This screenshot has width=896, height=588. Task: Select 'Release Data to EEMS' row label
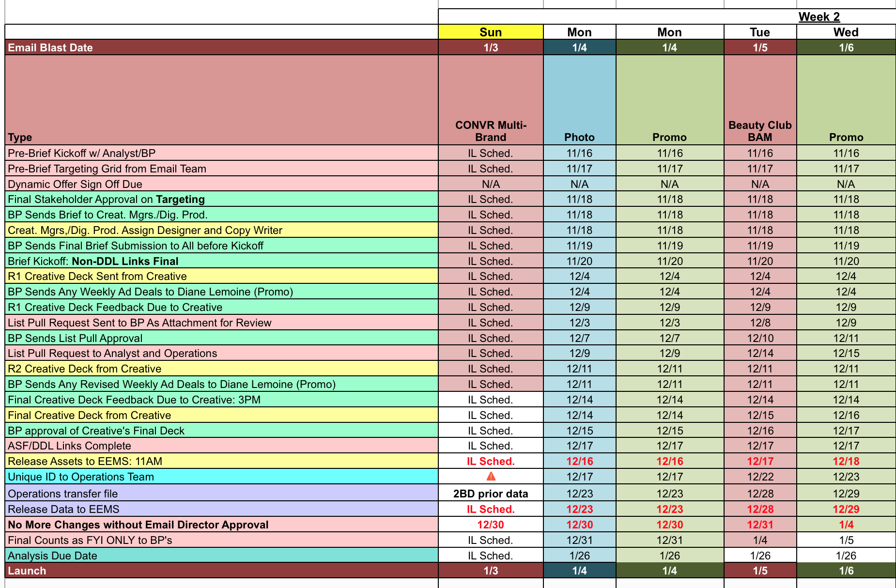(x=221, y=509)
